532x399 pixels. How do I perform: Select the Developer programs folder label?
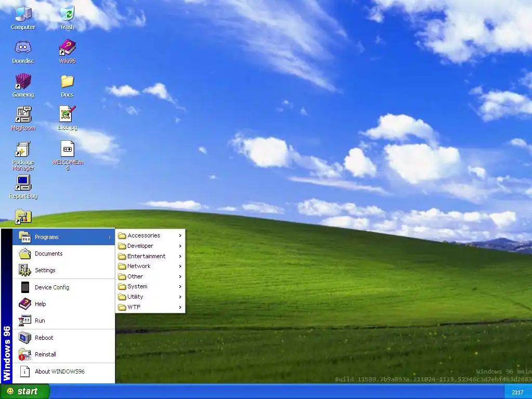coord(140,246)
